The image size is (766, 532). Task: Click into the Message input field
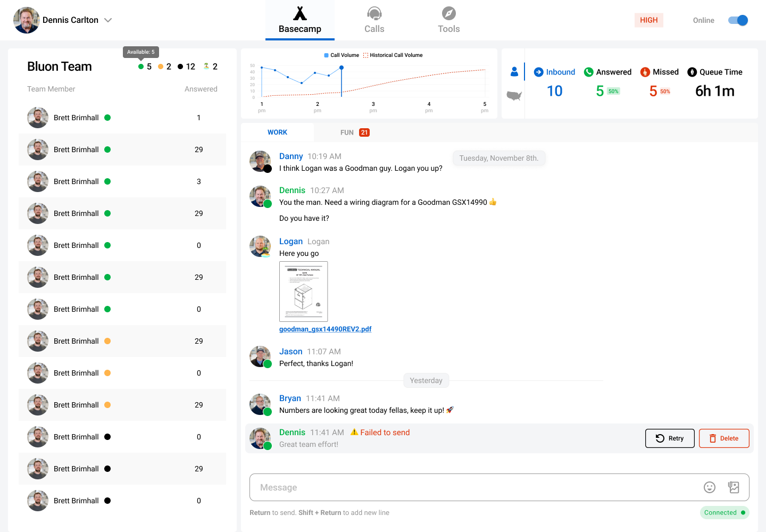[473, 487]
